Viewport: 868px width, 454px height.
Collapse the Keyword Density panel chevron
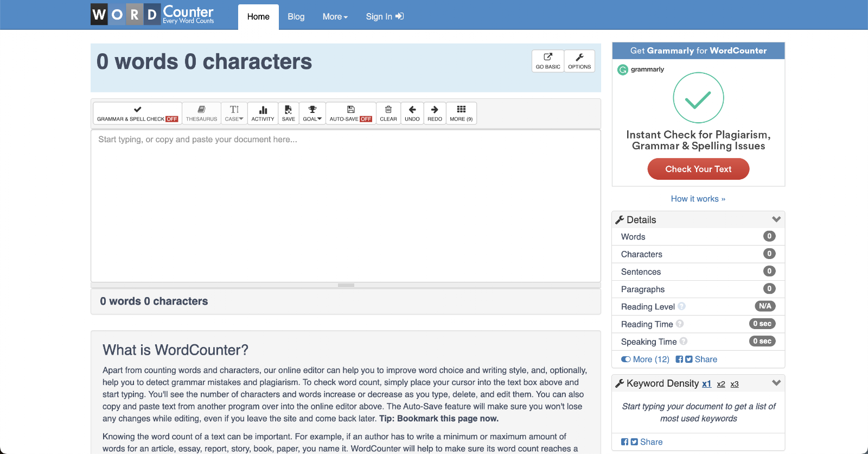coord(776,383)
